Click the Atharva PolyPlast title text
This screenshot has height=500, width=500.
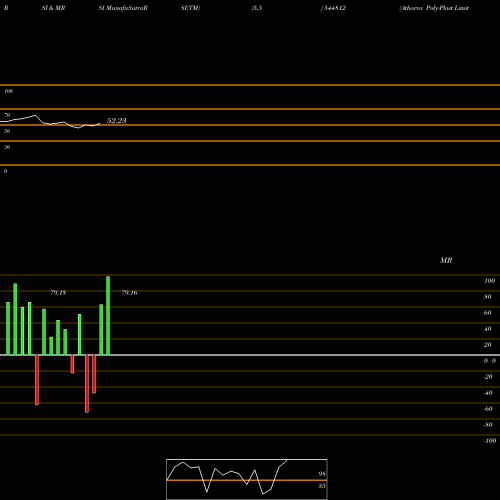(x=434, y=8)
